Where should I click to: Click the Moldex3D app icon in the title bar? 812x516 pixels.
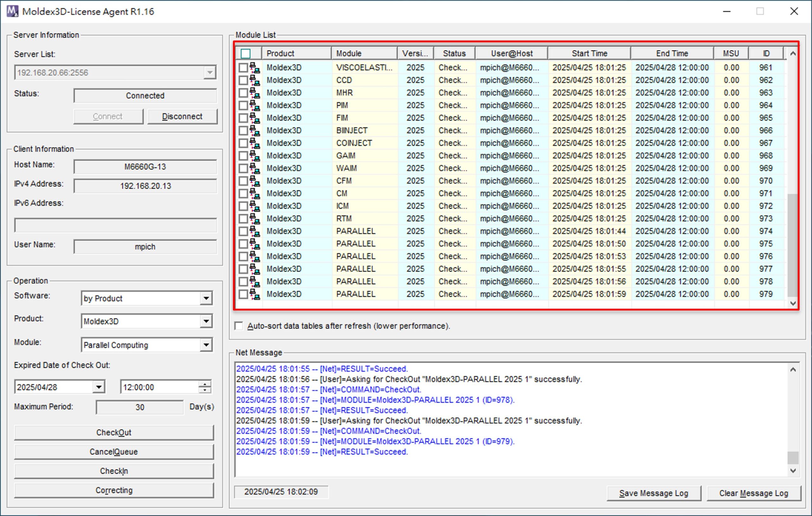pyautogui.click(x=12, y=11)
